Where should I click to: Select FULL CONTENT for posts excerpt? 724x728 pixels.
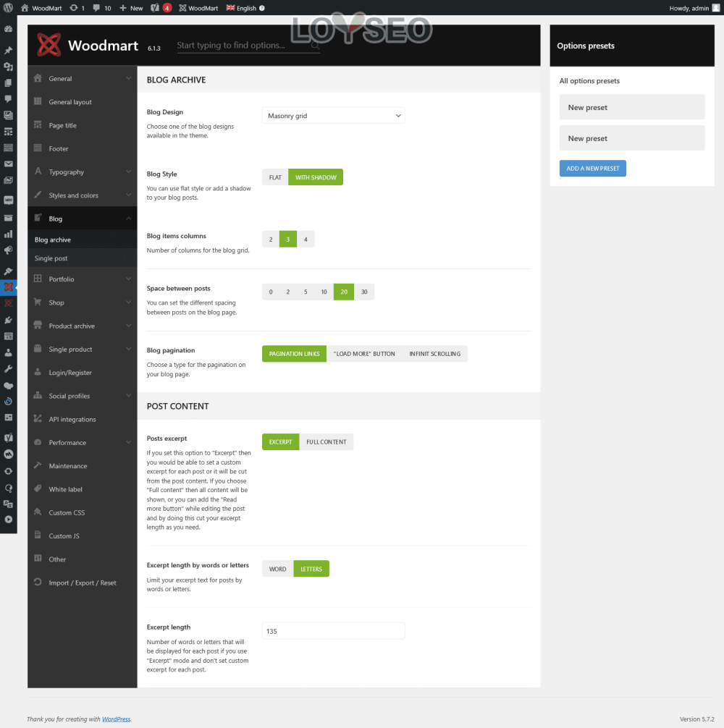[x=326, y=442]
